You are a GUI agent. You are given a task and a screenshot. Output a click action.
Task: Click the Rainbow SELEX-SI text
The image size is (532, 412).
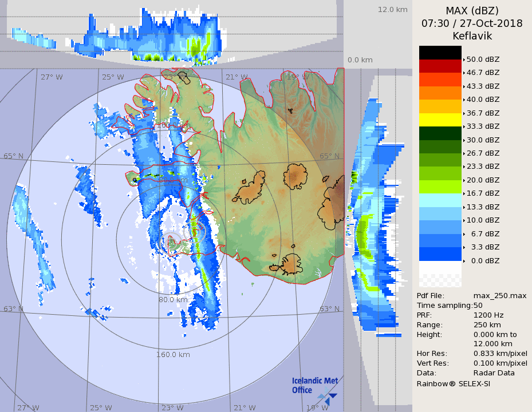[x=453, y=383]
